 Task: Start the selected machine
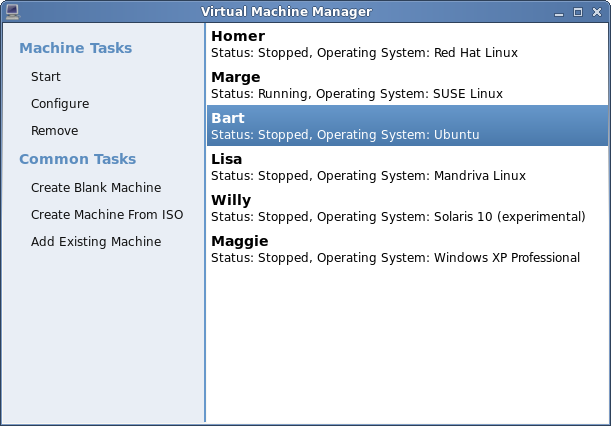tap(46, 76)
